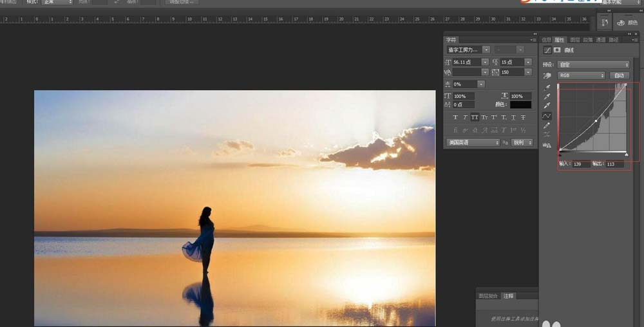This screenshot has height=327, width=644.
Task: Pick the white point eyedropper in Curves
Action: point(547,106)
